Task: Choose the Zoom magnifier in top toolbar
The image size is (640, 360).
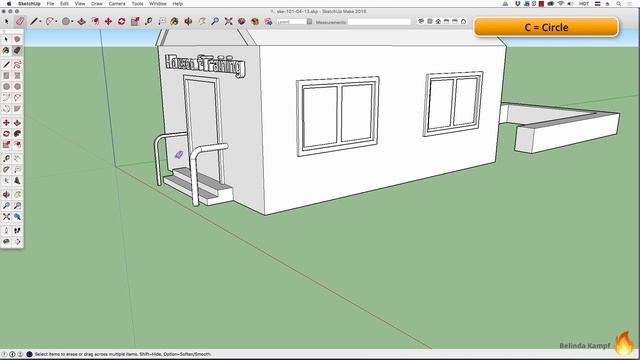Action: [x=215, y=21]
